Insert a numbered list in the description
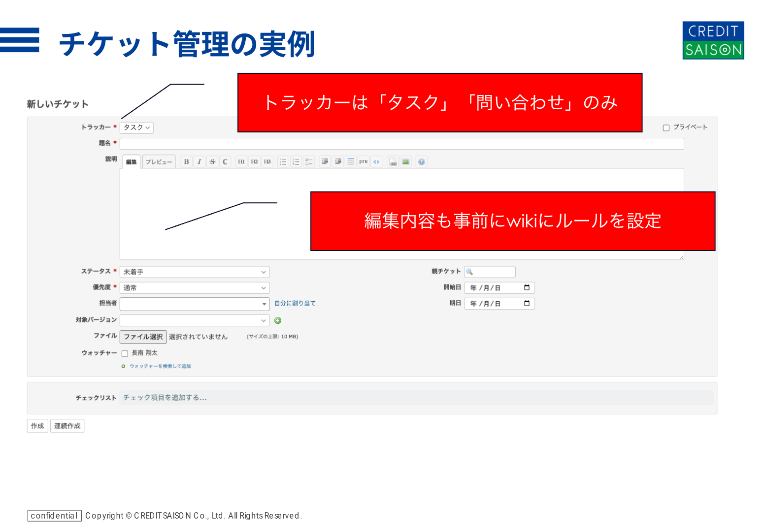This screenshot has width=765, height=532. [x=296, y=162]
